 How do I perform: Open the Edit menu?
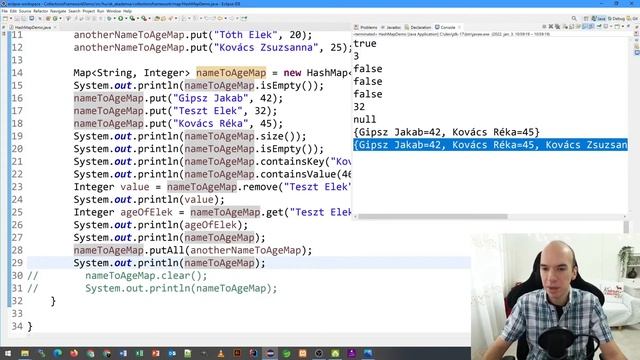[13, 11]
